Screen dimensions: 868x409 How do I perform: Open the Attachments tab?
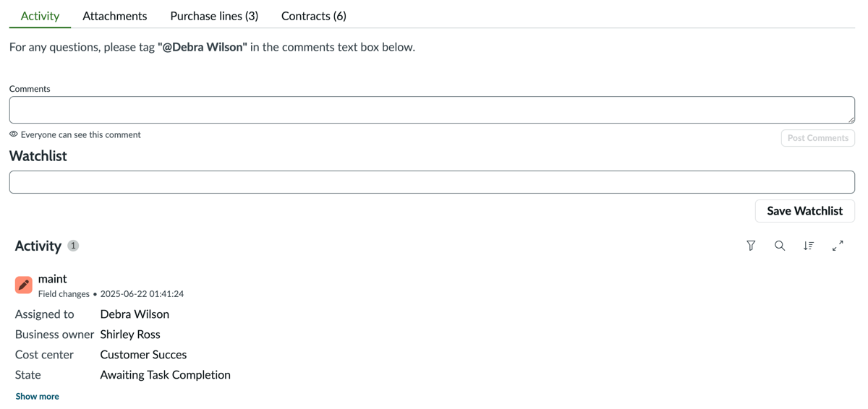115,16
